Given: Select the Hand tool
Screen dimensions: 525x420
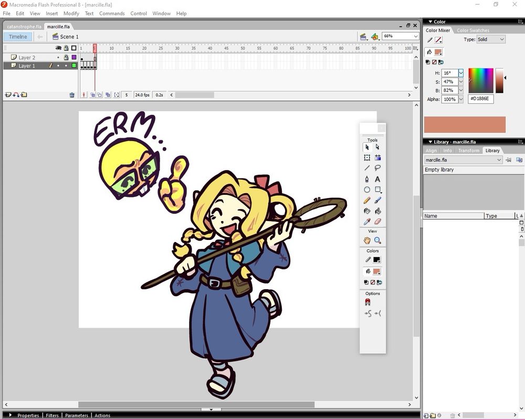Looking at the screenshot, I should pos(367,240).
